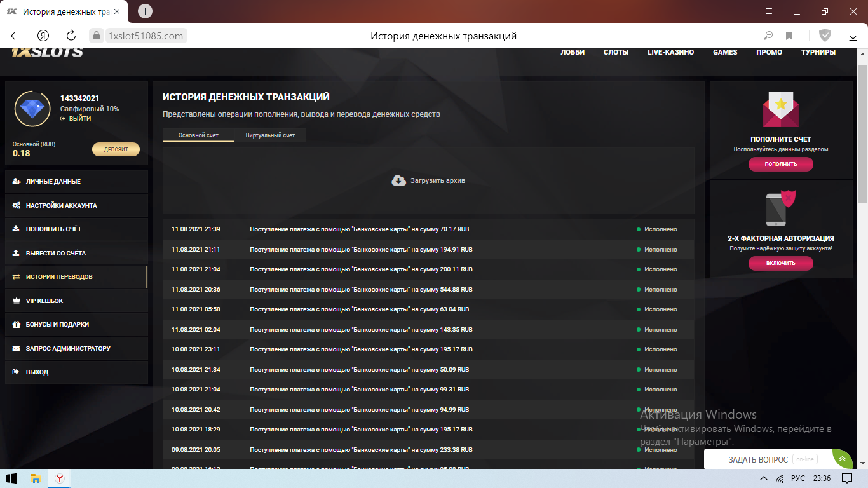Open the Windows Start menu
The height and width of the screenshot is (488, 868).
(x=11, y=478)
